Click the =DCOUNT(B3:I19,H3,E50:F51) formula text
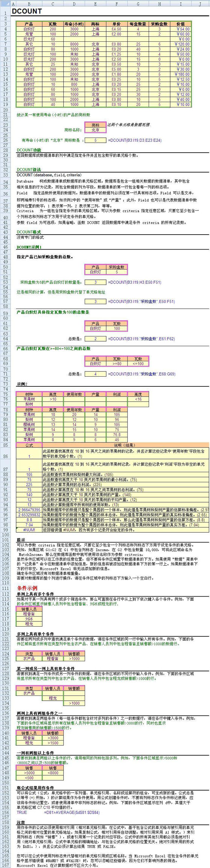 click(x=135, y=282)
